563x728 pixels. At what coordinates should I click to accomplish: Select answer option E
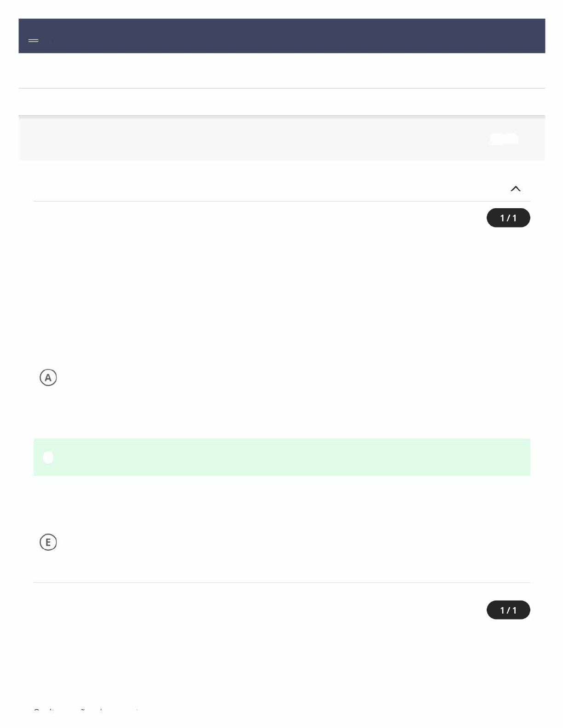coord(48,542)
